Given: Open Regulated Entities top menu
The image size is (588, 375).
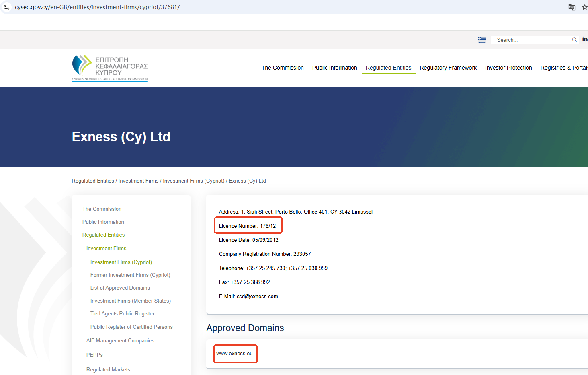Looking at the screenshot, I should click(388, 68).
